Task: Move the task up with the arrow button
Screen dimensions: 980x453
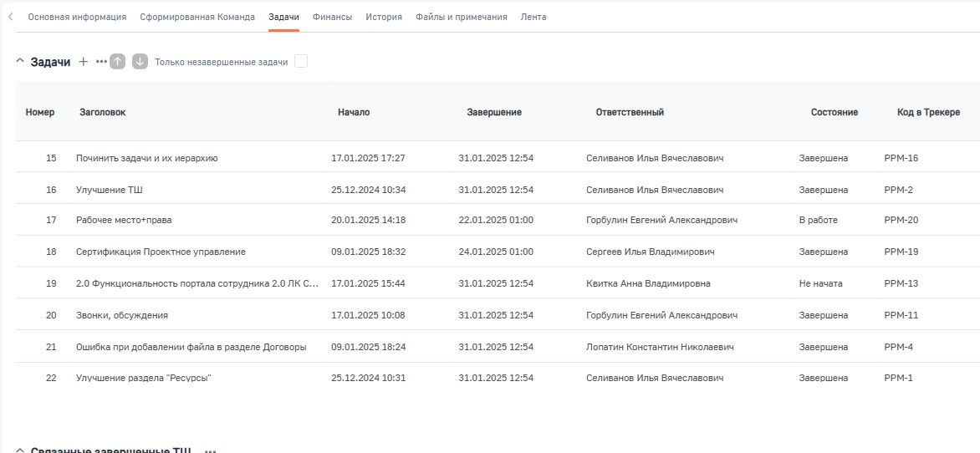Action: (x=118, y=61)
